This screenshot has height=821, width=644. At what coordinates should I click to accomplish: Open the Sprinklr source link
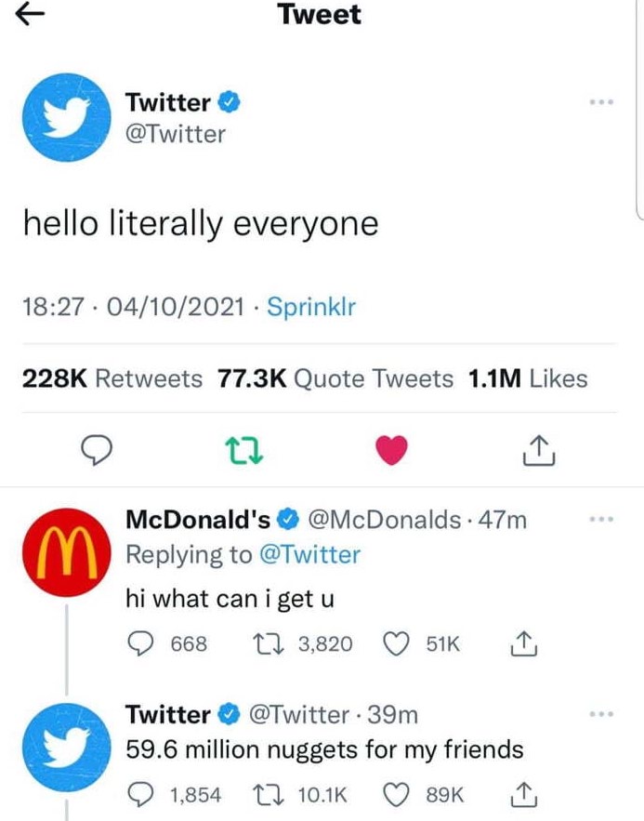tap(311, 306)
